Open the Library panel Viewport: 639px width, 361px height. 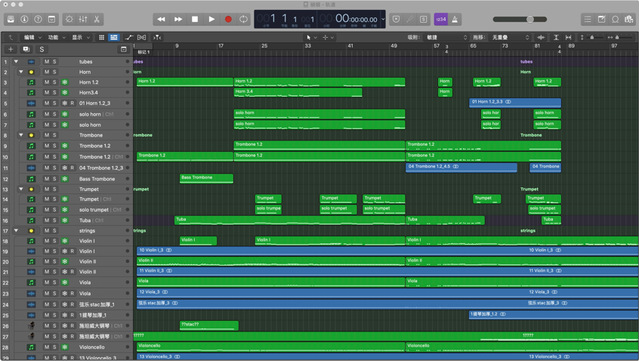coord(11,19)
